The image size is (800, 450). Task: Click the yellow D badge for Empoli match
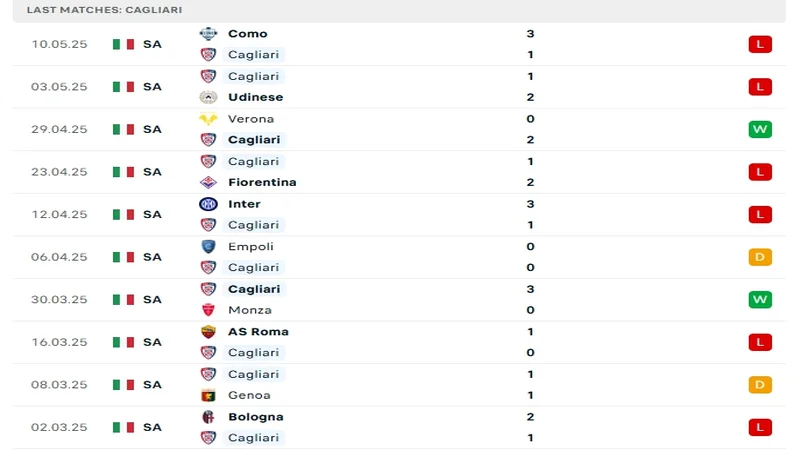point(760,257)
